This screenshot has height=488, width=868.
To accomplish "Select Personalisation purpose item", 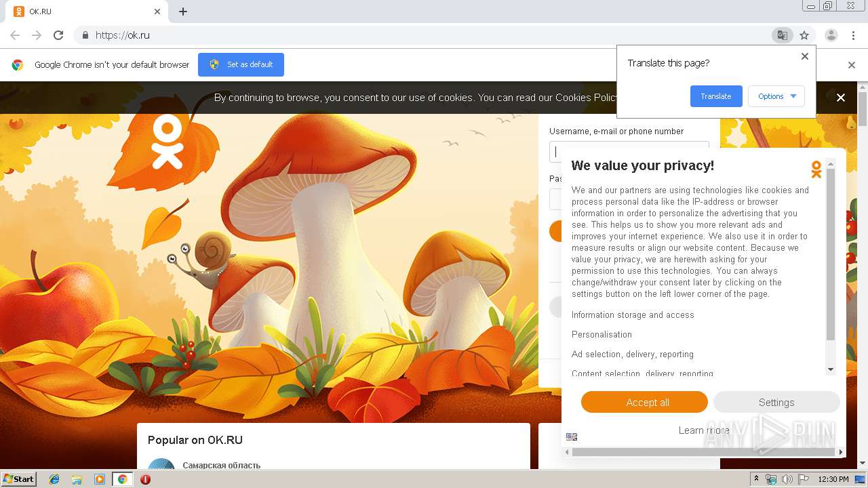I will tap(601, 335).
